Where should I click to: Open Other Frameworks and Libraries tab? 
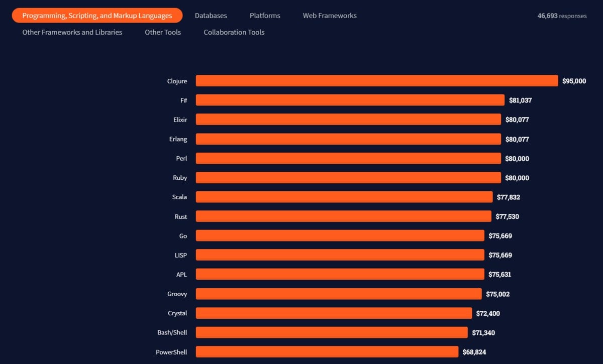pyautogui.click(x=72, y=32)
